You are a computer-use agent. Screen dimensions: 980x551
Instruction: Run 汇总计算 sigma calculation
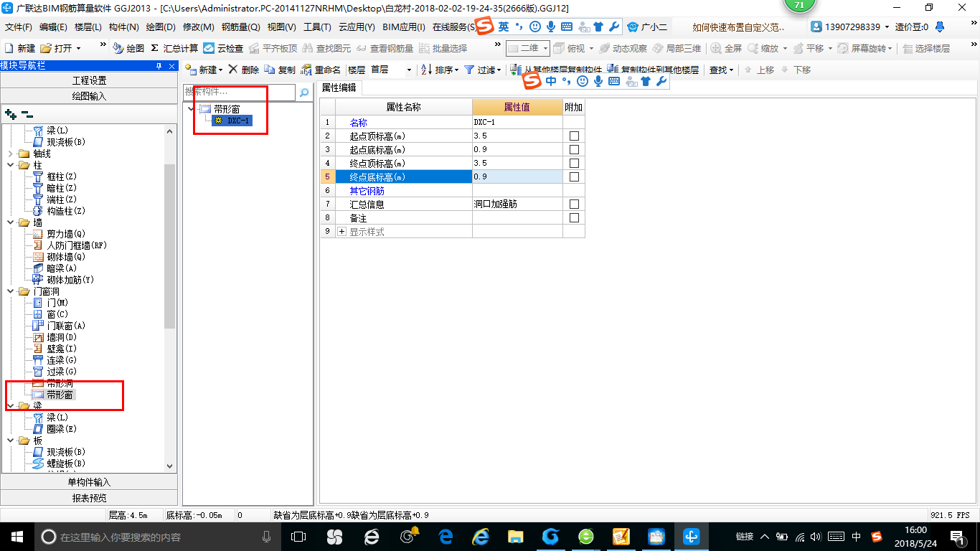[x=174, y=48]
